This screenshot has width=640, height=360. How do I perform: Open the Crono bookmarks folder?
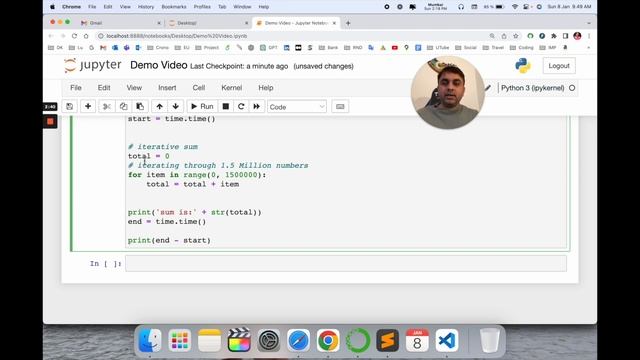158,48
